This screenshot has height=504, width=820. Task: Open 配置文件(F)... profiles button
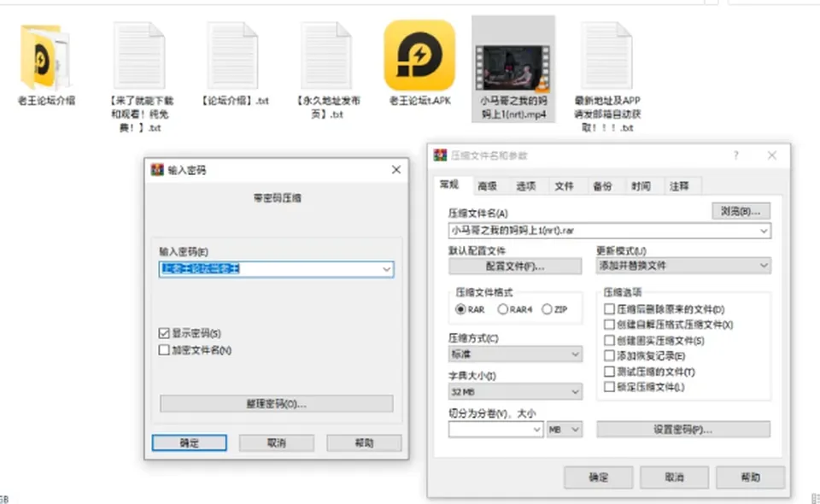(515, 267)
